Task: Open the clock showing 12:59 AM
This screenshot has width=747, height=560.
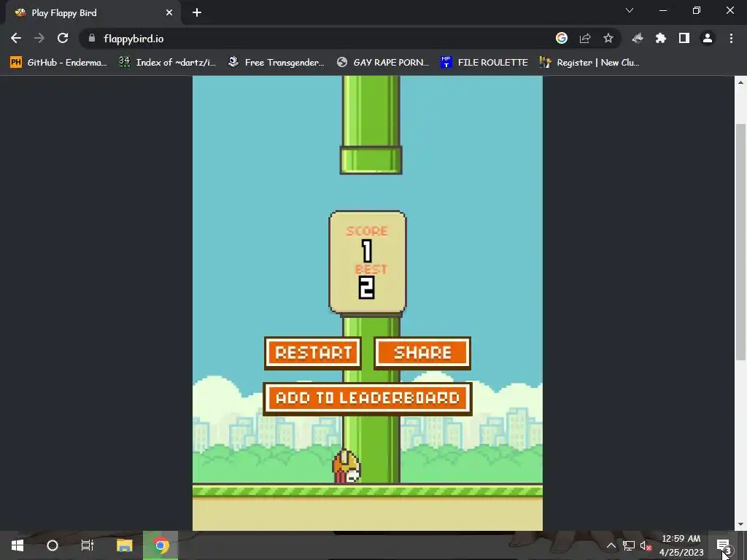Action: 681,545
